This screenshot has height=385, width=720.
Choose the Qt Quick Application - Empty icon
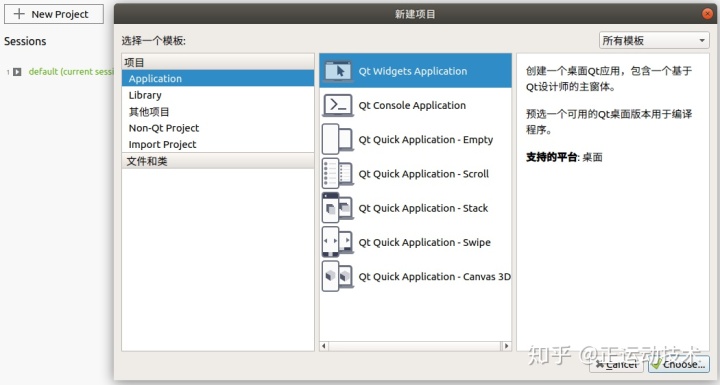(338, 139)
